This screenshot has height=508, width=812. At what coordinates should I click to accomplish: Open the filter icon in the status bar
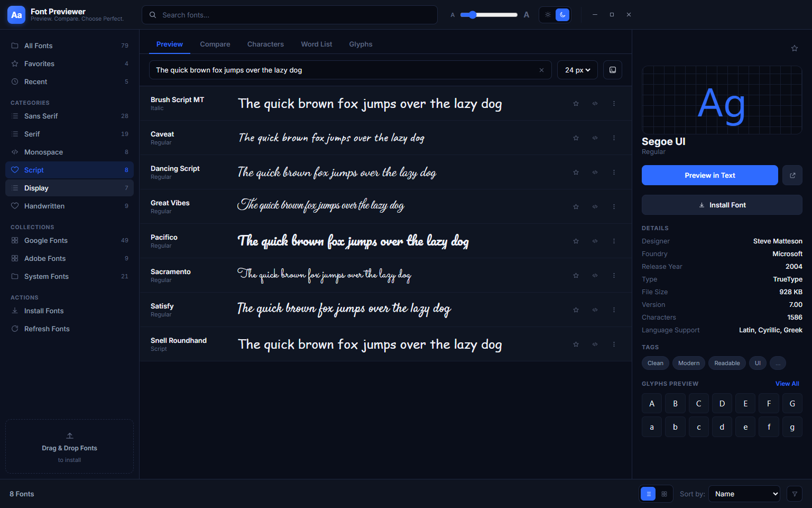(x=794, y=494)
